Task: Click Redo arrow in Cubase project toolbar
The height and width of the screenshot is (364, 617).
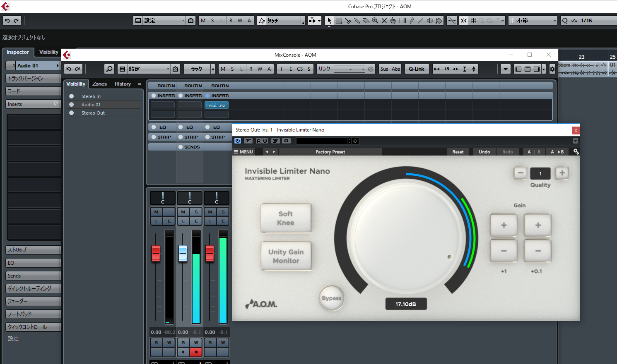Action: 16,20
